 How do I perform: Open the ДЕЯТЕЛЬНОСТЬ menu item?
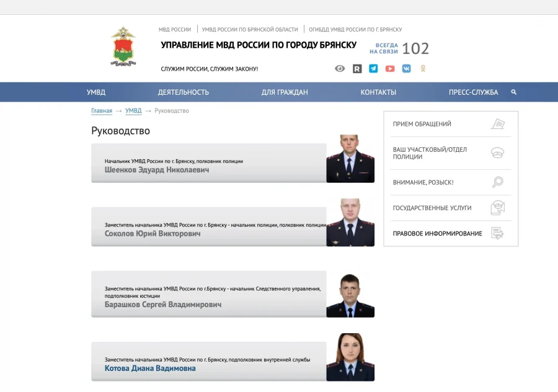coord(184,92)
